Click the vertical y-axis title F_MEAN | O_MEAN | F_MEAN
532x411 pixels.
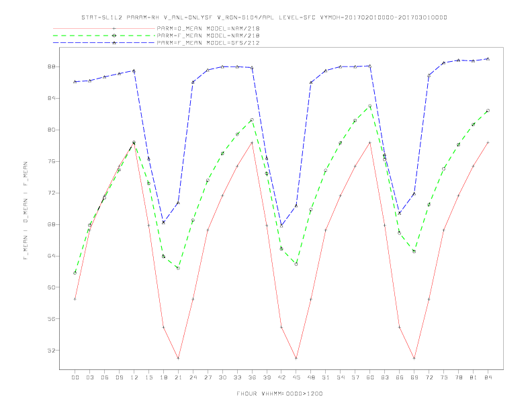click(x=26, y=211)
